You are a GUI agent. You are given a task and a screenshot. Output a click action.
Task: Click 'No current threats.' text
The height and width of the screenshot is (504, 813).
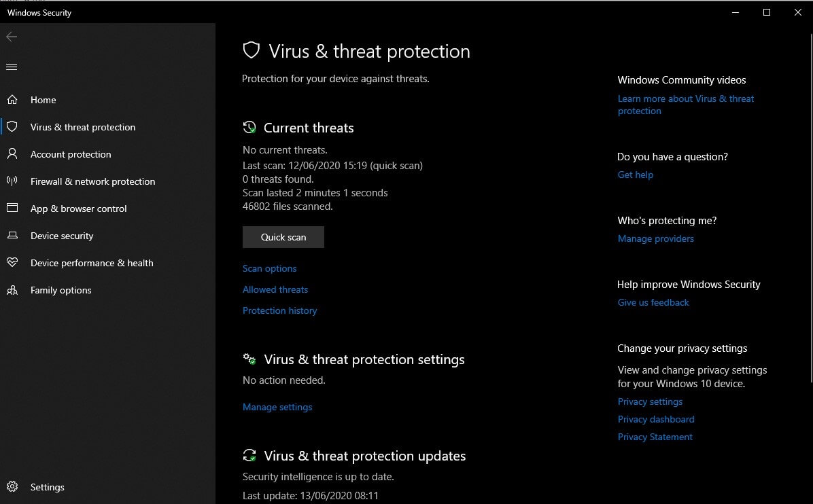(286, 150)
